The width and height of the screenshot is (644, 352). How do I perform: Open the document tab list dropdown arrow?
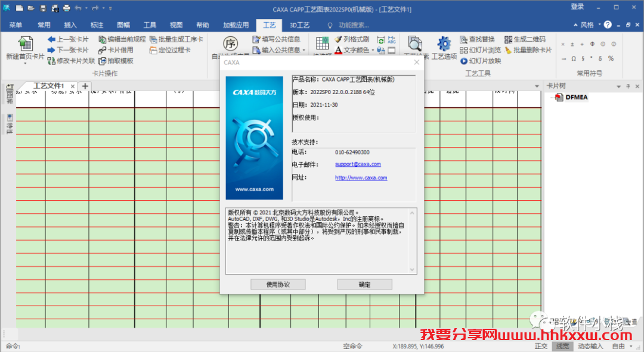point(537,86)
